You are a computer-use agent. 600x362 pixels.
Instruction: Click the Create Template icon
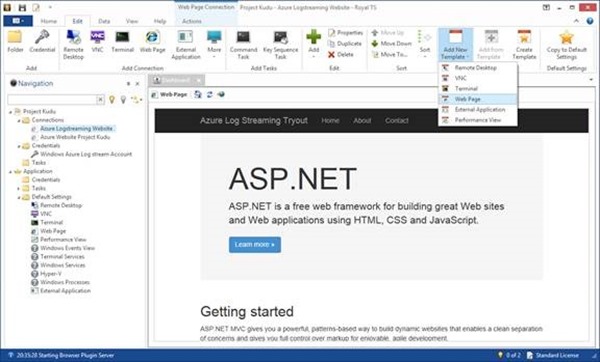click(x=524, y=45)
